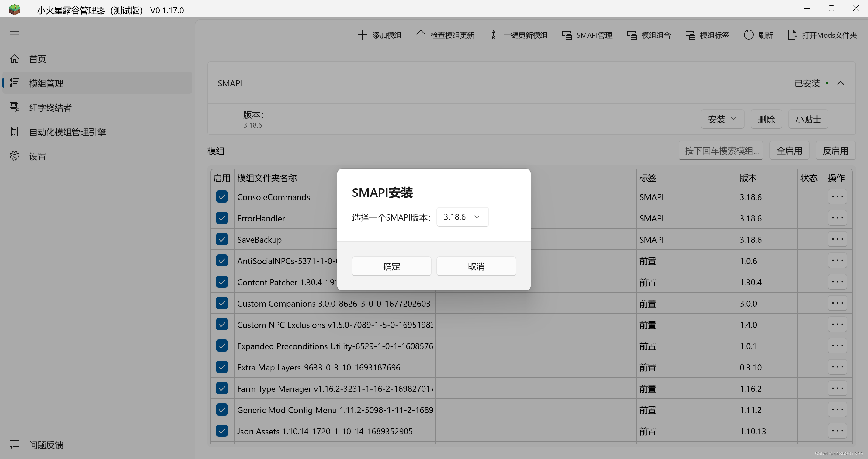Open 设置 in the sidebar

click(97, 156)
